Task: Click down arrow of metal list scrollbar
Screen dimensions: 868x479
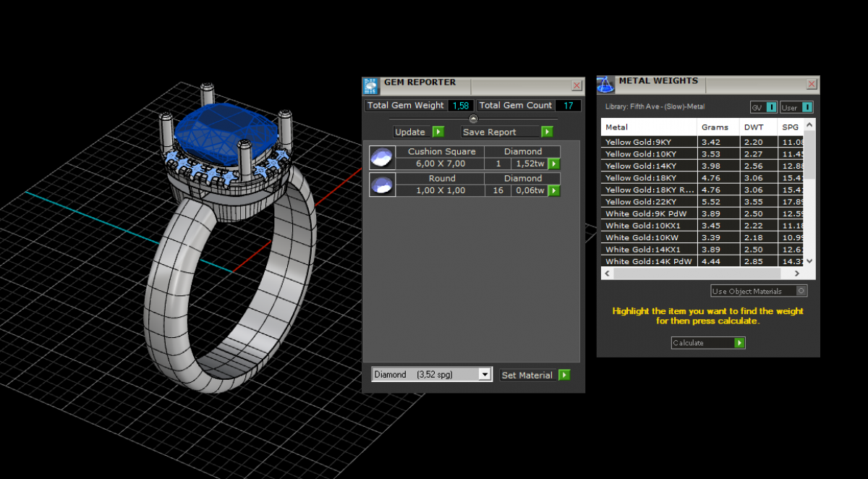Action: pos(809,260)
